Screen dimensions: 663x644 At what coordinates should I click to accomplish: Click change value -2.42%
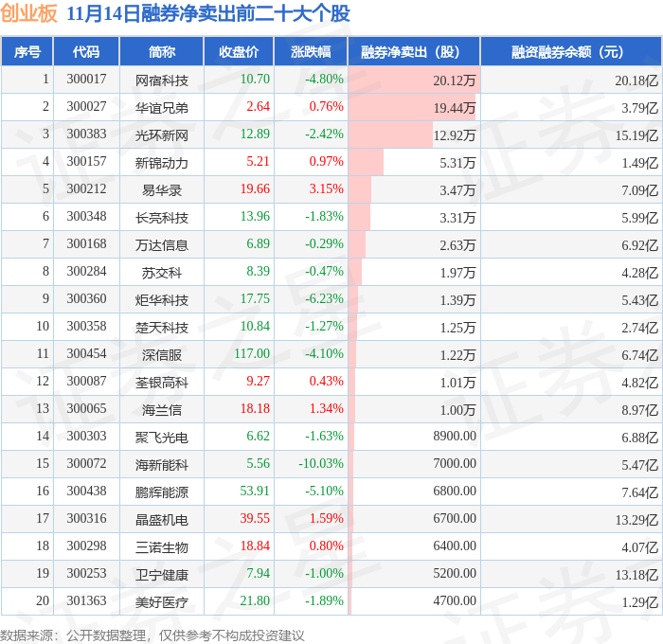coord(324,134)
